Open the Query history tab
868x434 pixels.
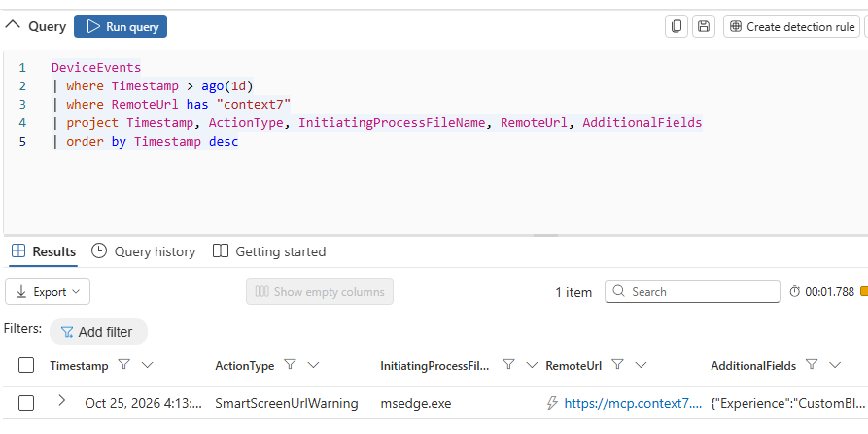pos(144,251)
